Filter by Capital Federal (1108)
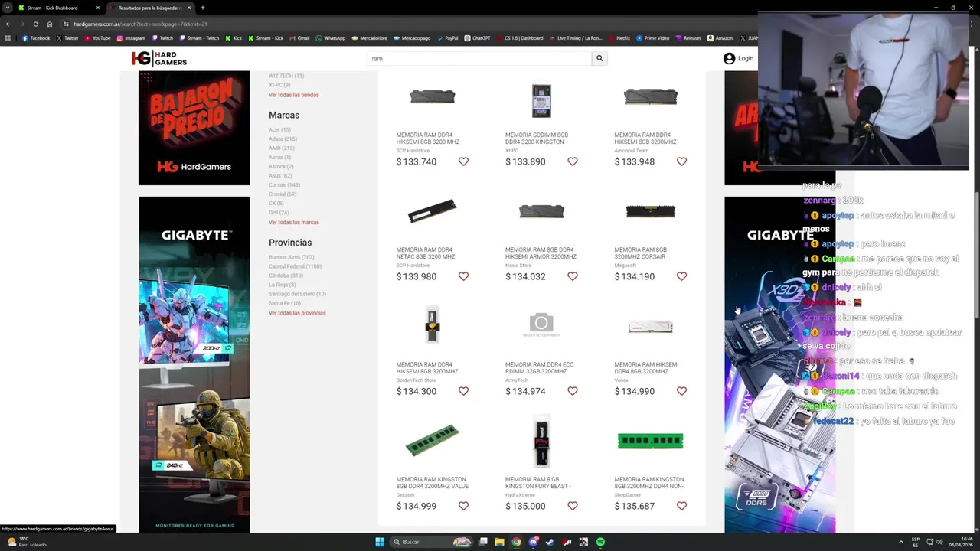This screenshot has width=980, height=551. 295,266
